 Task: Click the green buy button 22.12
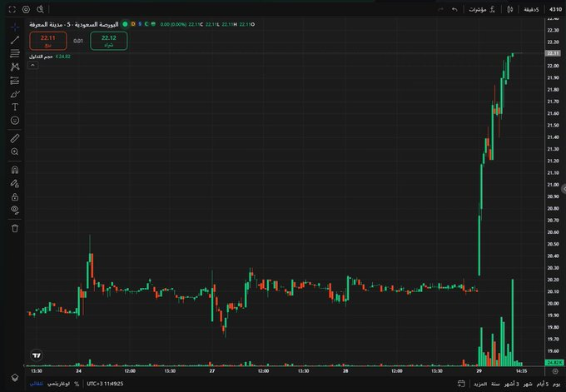[109, 41]
